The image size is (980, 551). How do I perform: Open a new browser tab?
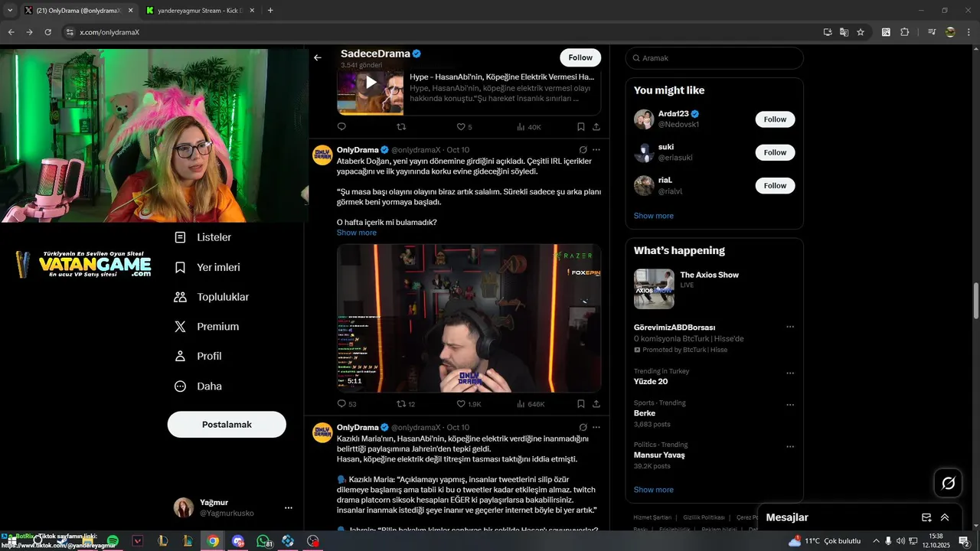click(270, 11)
